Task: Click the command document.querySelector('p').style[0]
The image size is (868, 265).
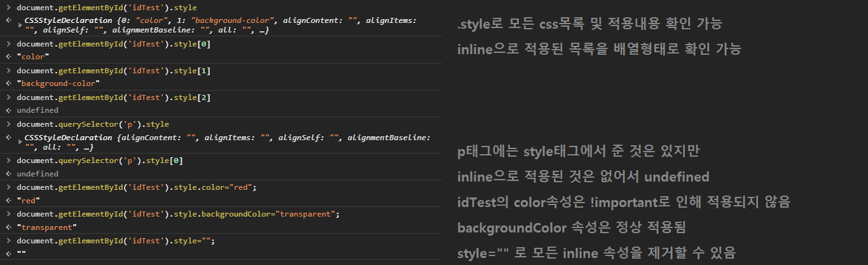Action: tap(100, 161)
